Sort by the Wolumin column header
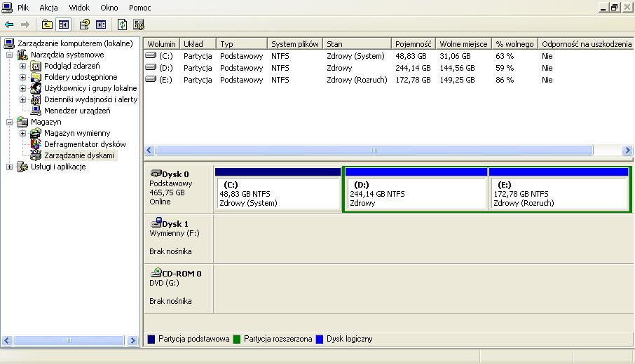This screenshot has height=364, width=635. pos(162,43)
